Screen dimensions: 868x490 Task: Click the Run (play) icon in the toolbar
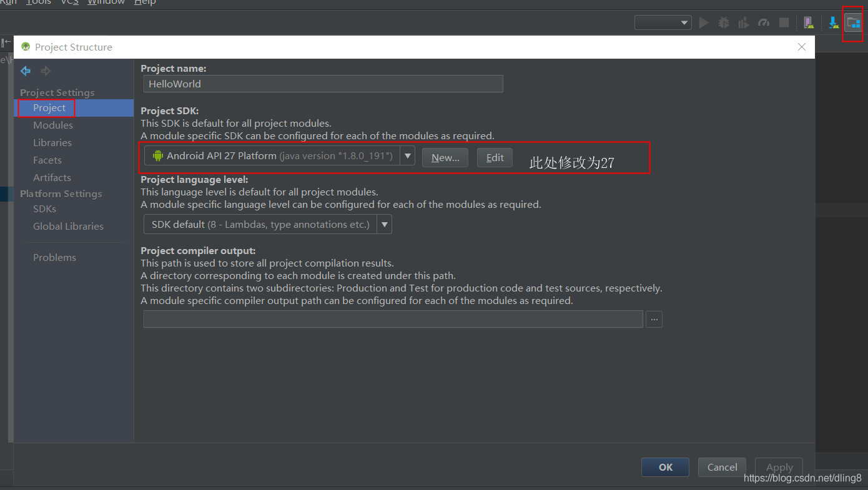704,23
